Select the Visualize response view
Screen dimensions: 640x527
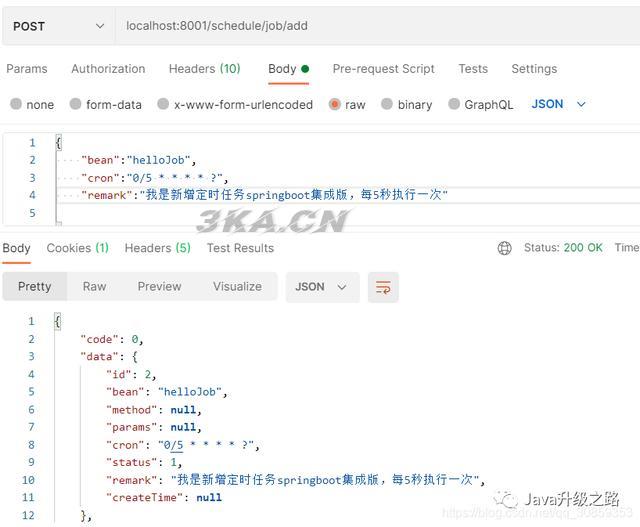[x=237, y=287]
